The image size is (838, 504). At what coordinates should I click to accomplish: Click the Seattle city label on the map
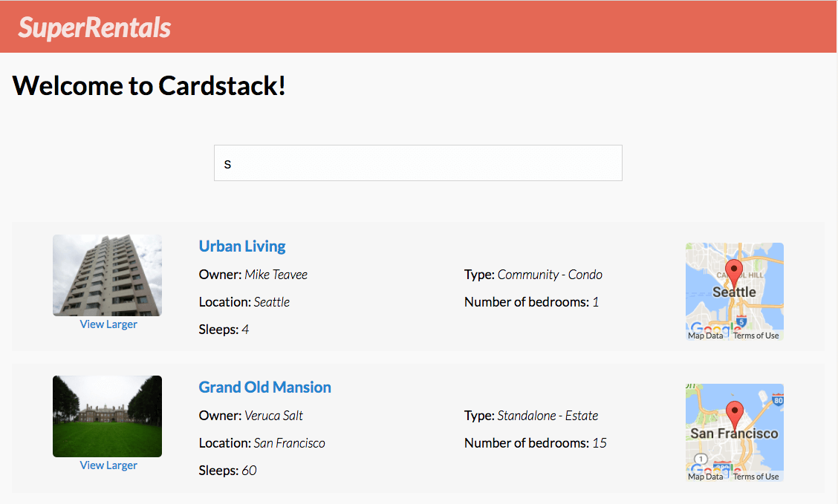(734, 292)
